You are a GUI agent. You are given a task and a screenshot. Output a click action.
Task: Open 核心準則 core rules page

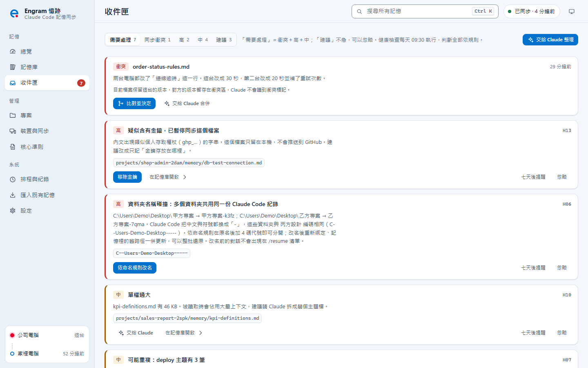click(47, 147)
